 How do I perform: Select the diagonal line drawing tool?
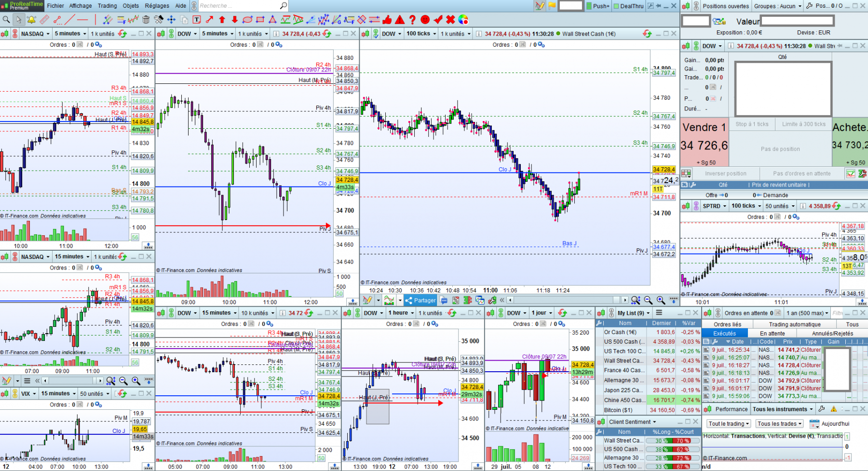[70, 20]
